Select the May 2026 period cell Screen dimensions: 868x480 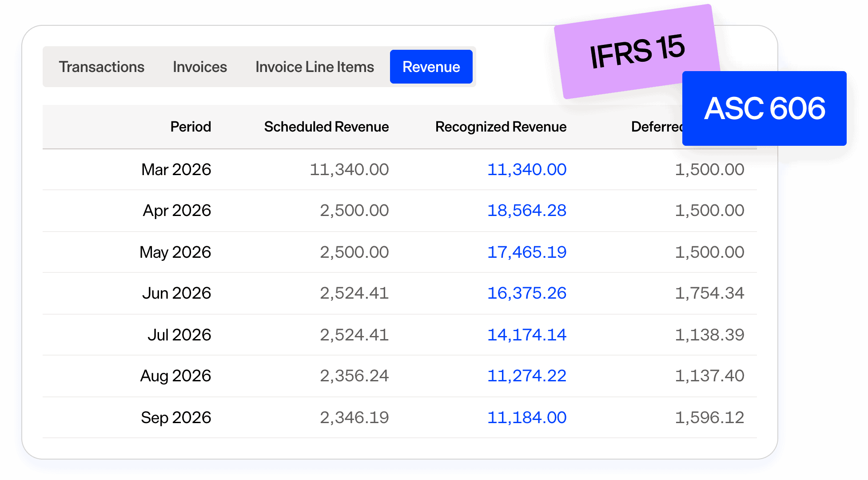pos(175,252)
